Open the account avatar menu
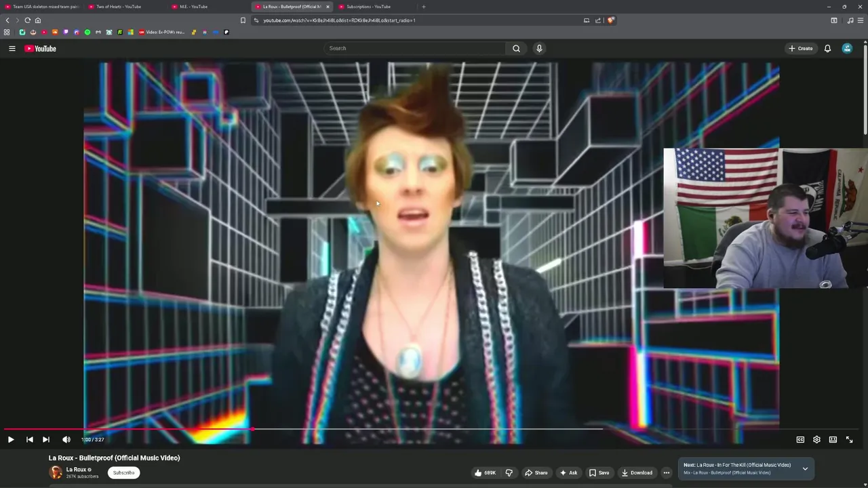The width and height of the screenshot is (868, 488). [847, 48]
